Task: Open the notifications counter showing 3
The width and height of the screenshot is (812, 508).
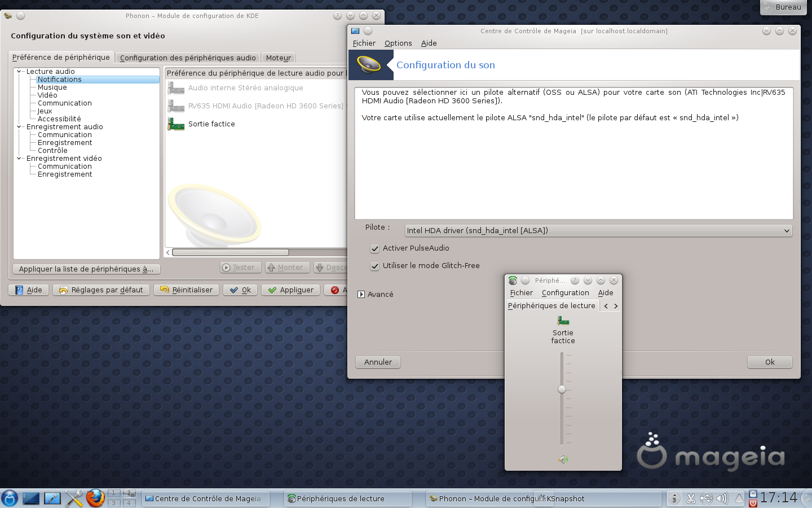Action: 674,498
